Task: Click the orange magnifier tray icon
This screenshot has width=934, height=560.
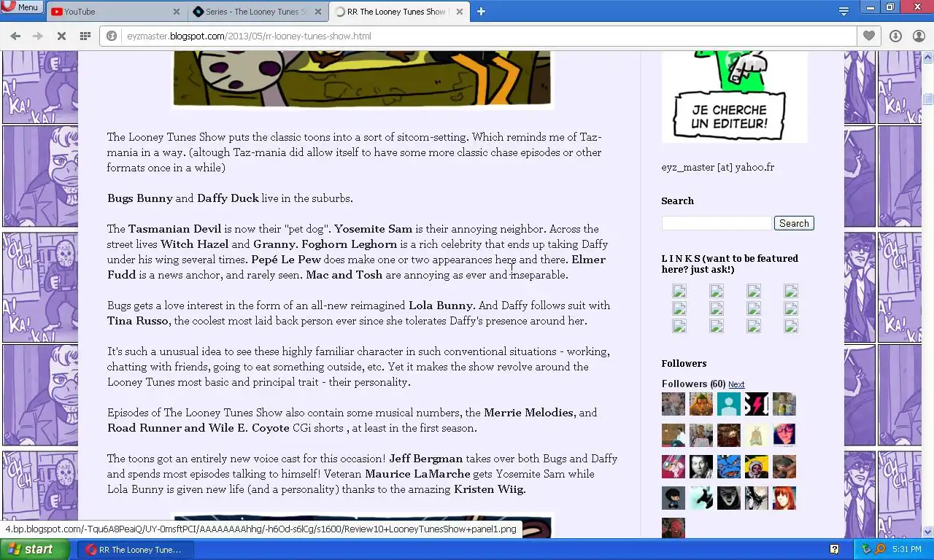Action: (880, 549)
